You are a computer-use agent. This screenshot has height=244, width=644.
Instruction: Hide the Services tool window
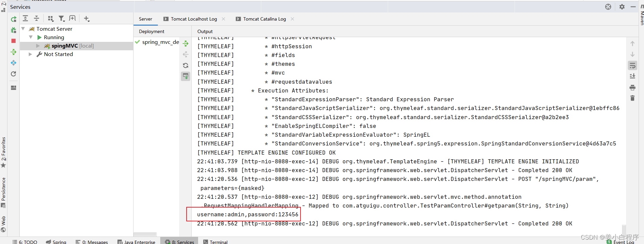pyautogui.click(x=633, y=7)
